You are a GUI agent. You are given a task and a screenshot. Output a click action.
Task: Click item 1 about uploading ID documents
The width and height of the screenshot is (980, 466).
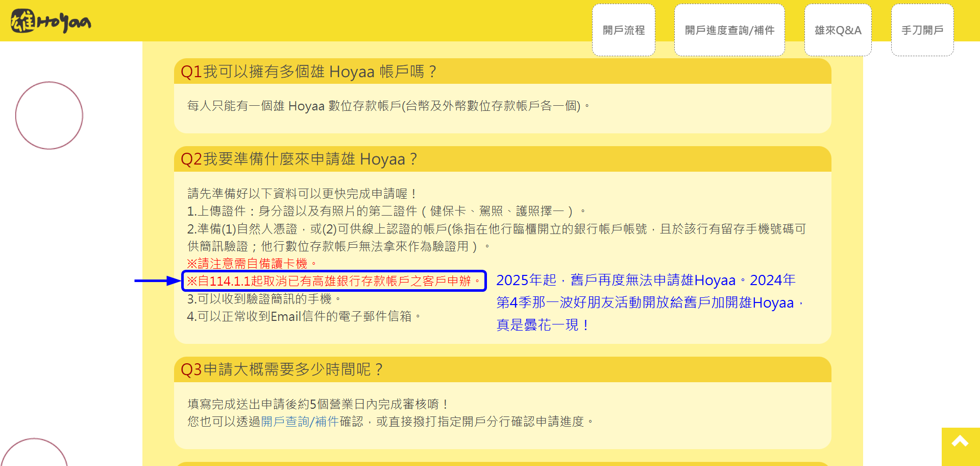(x=386, y=211)
